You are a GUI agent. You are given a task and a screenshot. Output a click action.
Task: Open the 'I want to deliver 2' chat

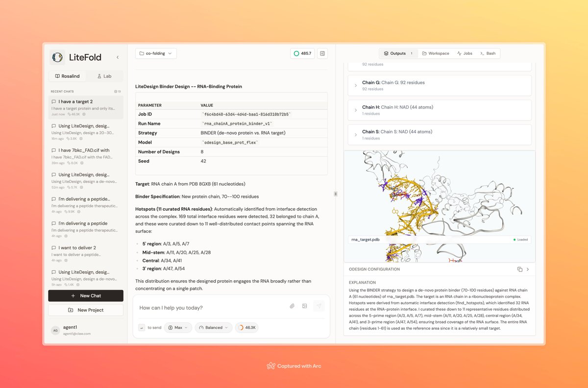click(86, 253)
